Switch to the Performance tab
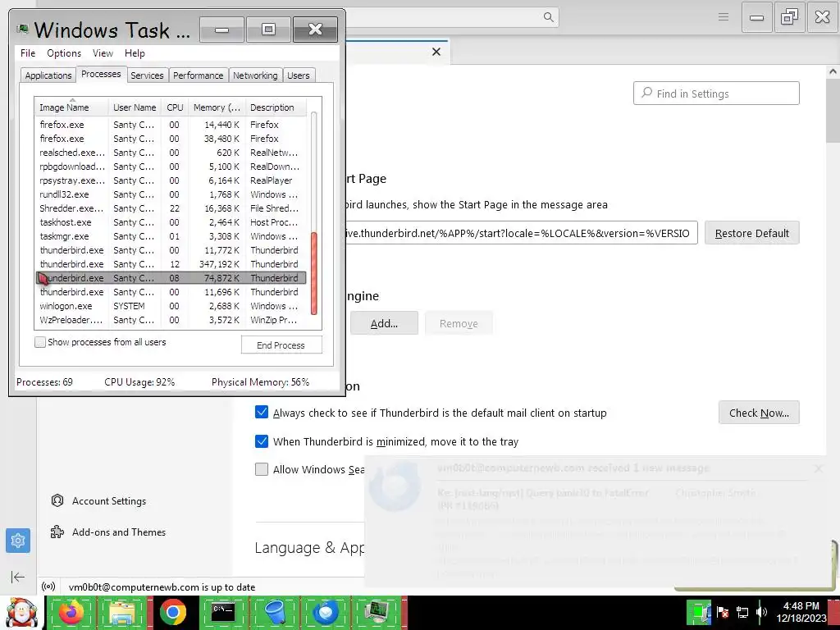The width and height of the screenshot is (840, 630). tap(199, 75)
